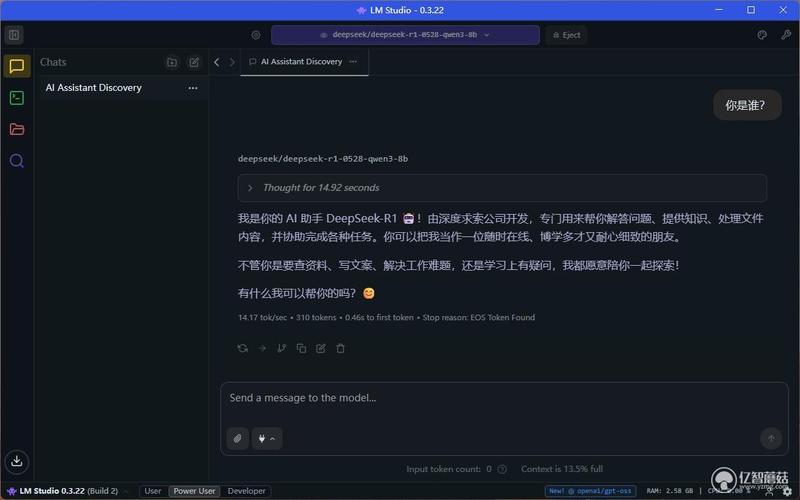Click the RAM: 2.58 GB status entry
The image size is (800, 500).
(x=669, y=491)
